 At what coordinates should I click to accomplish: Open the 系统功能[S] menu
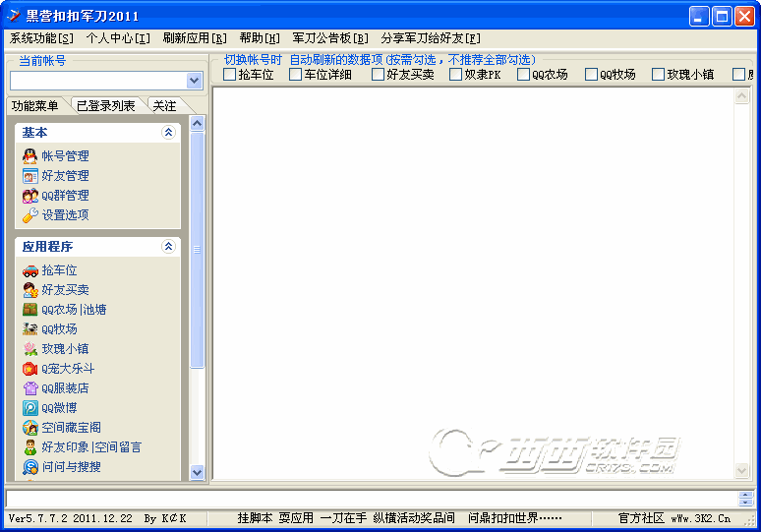click(x=41, y=38)
